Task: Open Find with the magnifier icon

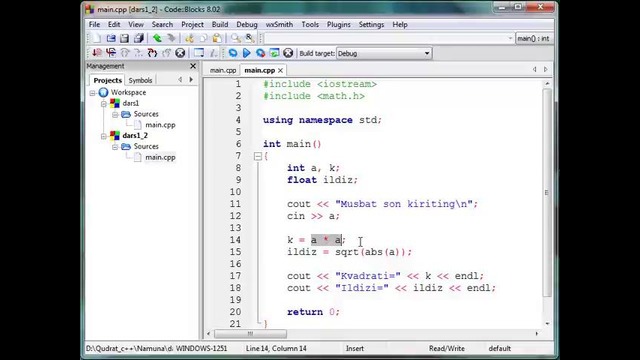Action: pyautogui.click(x=236, y=38)
